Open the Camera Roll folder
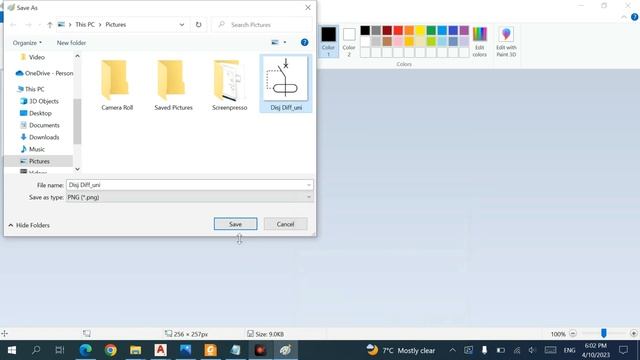Screen dimensions: 640x360 [117, 85]
